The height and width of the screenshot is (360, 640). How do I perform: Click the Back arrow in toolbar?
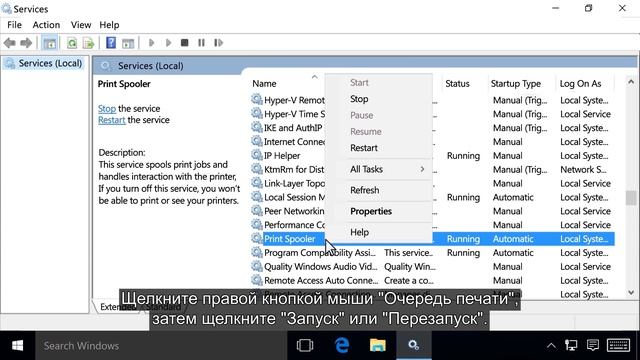click(x=9, y=43)
